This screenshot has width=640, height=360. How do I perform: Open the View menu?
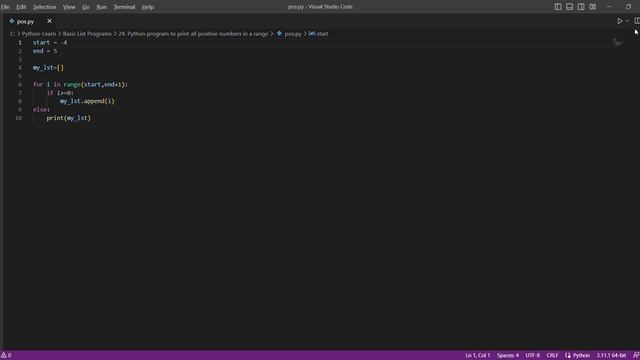pyautogui.click(x=69, y=7)
